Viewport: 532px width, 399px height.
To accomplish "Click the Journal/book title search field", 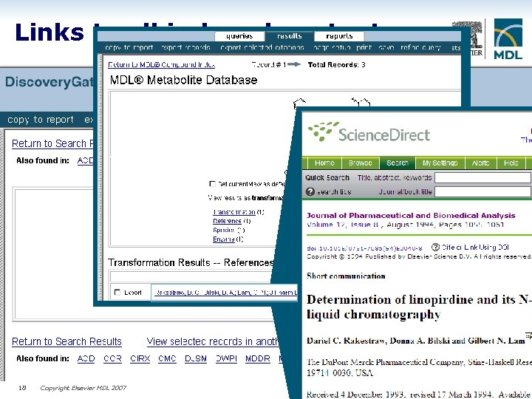I will pyautogui.click(x=482, y=191).
